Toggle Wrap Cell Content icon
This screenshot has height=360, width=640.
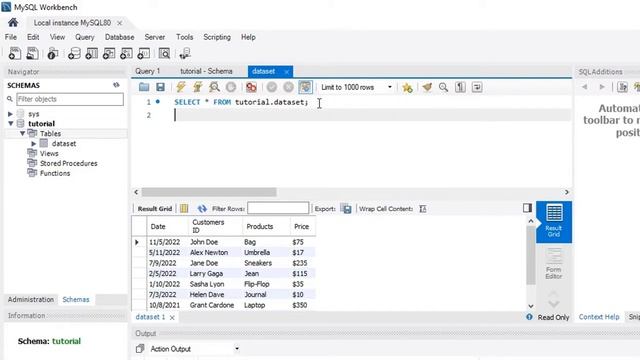(x=423, y=209)
